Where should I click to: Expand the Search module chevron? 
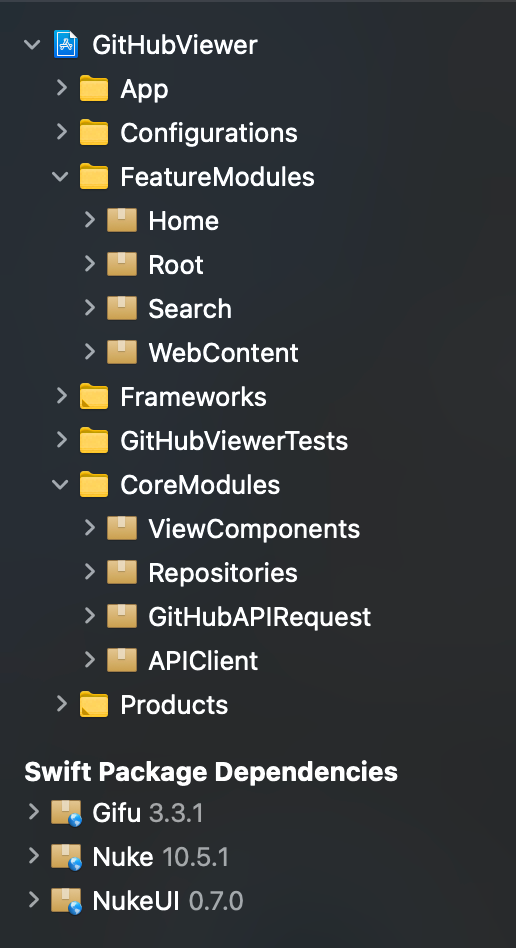click(90, 308)
